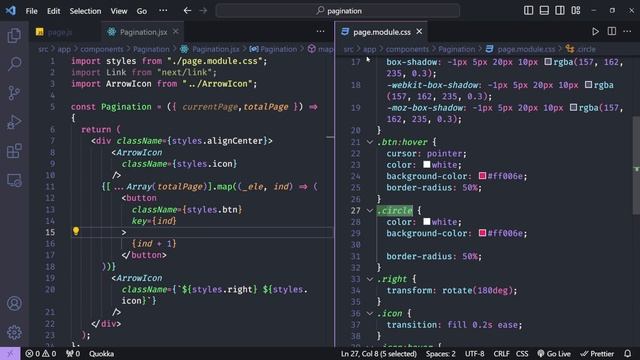Collapse the .btn:hover rule on line 21
The image size is (640, 360).
(x=370, y=142)
